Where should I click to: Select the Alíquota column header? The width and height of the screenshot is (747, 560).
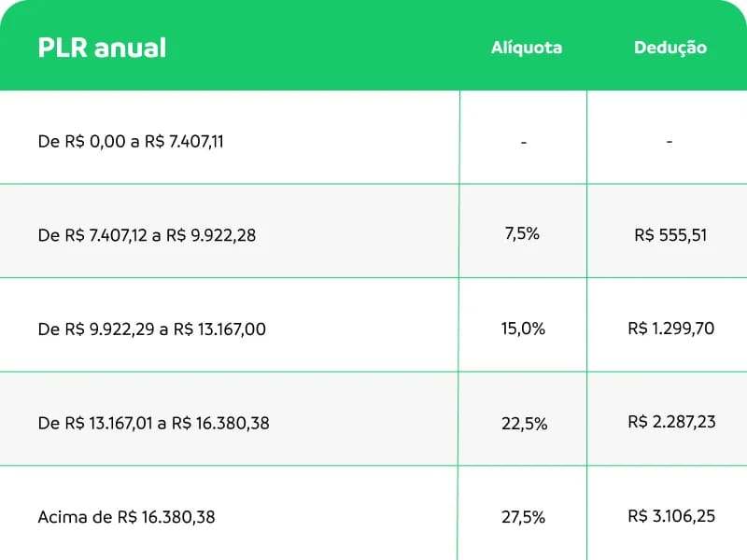tap(527, 48)
